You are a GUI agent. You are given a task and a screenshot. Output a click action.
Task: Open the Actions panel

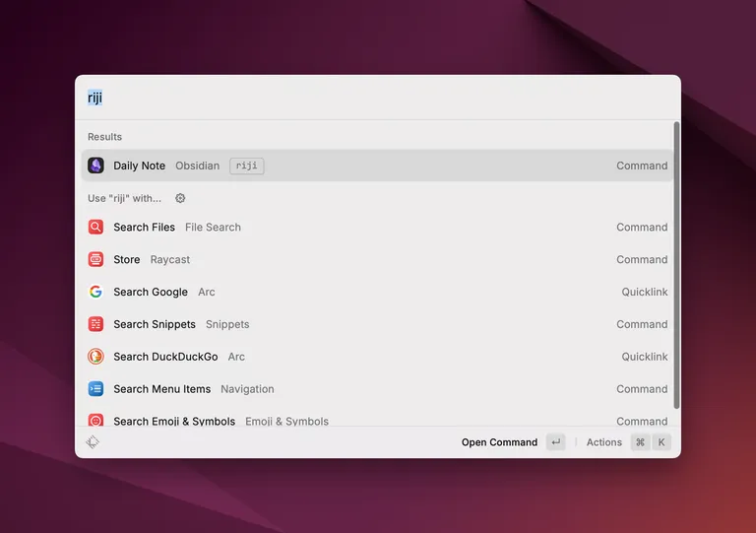click(604, 442)
